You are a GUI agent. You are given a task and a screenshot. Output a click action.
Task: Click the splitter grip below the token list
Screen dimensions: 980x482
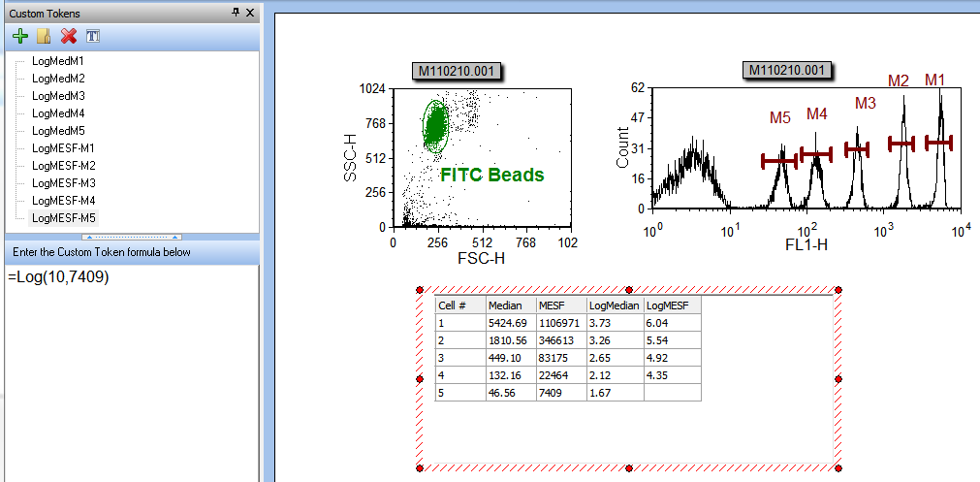[x=130, y=237]
